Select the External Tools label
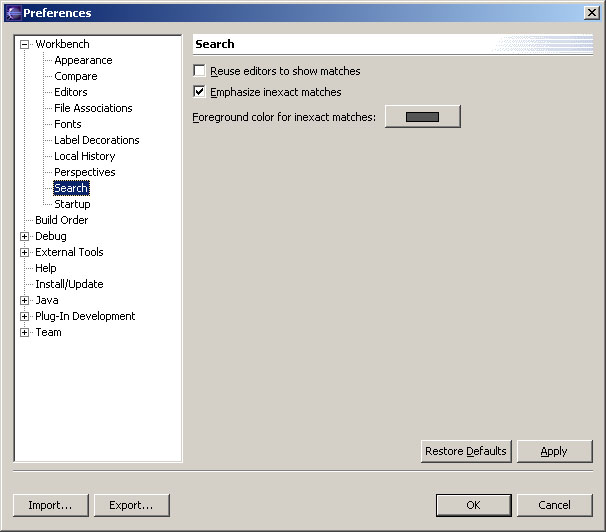 [x=69, y=252]
